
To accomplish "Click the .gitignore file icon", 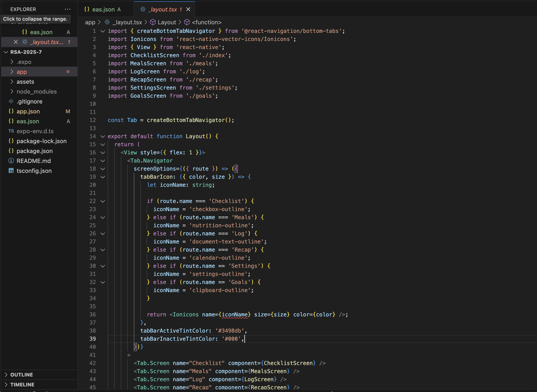I will tap(11, 101).
